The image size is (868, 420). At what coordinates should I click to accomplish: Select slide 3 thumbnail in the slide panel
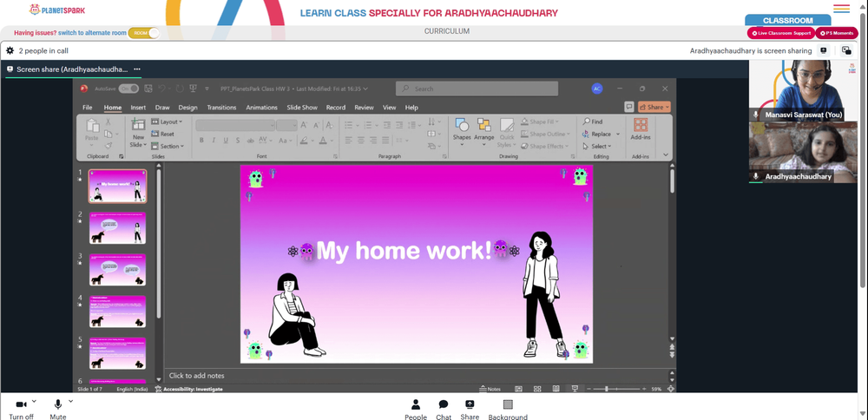117,270
